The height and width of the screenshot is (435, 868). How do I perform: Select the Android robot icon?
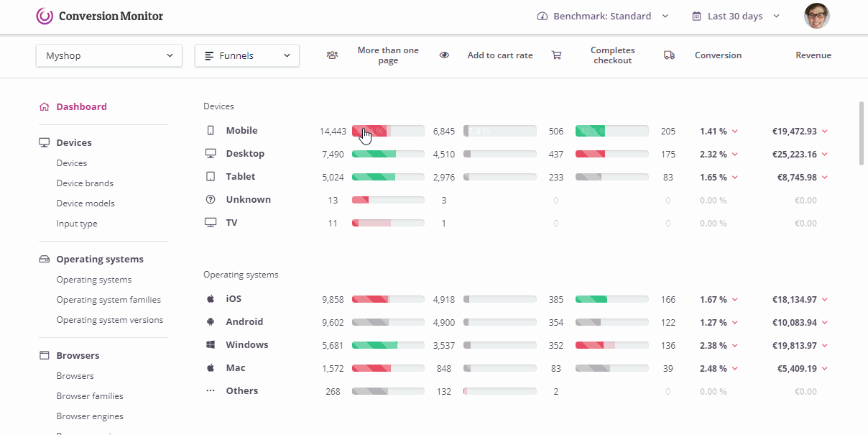(210, 321)
